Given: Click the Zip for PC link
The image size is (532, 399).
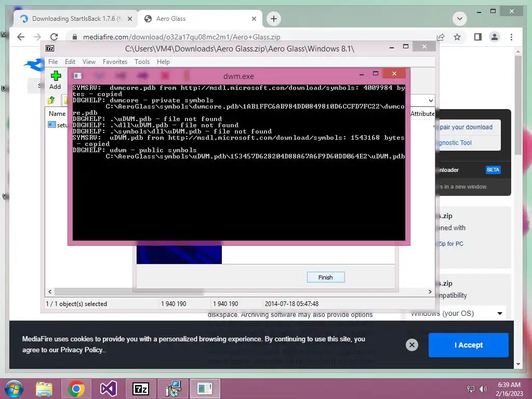Looking at the screenshot, I should (451, 244).
